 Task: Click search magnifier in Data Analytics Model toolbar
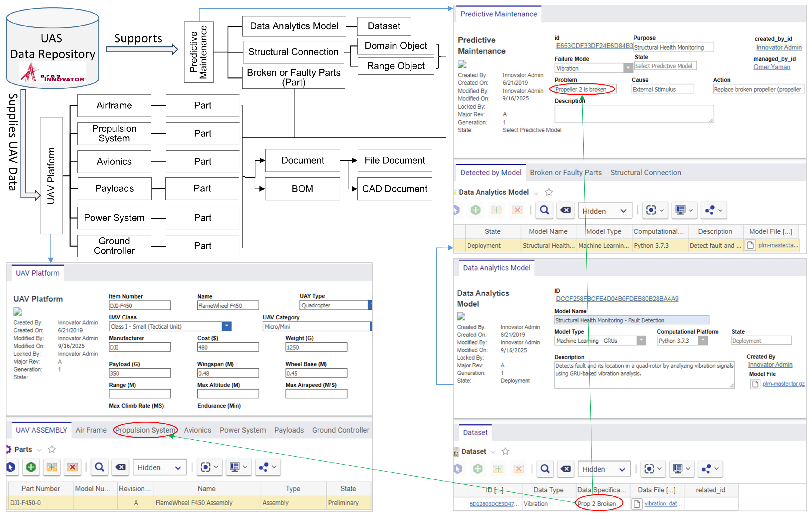coord(544,210)
